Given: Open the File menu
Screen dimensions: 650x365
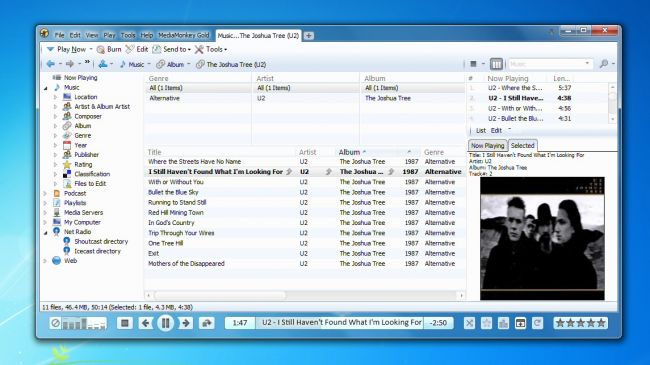Looking at the screenshot, I should coord(59,35).
